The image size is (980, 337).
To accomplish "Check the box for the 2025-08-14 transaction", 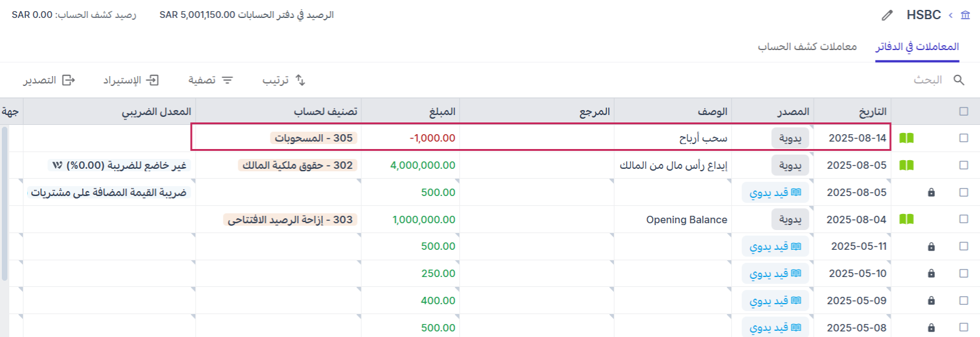I will tap(964, 138).
